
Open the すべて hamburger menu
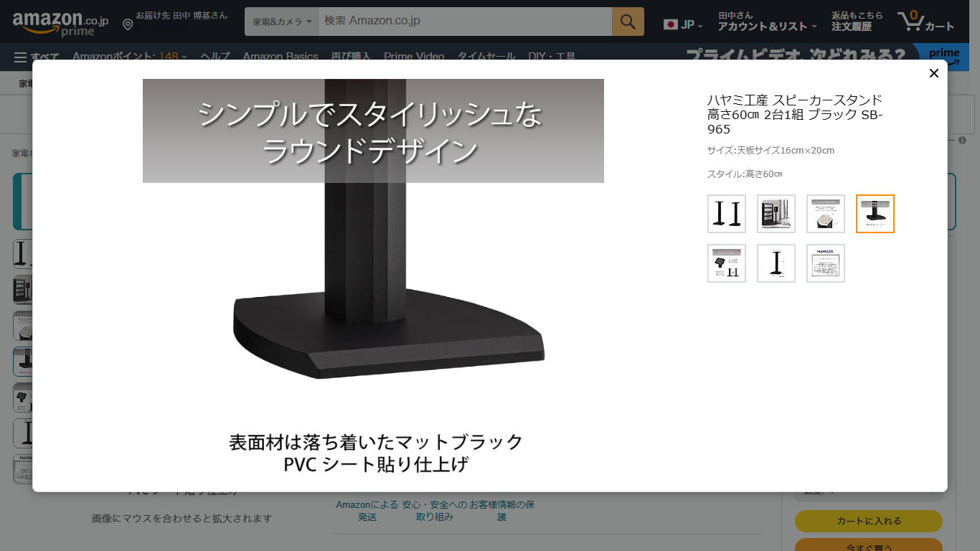point(36,57)
